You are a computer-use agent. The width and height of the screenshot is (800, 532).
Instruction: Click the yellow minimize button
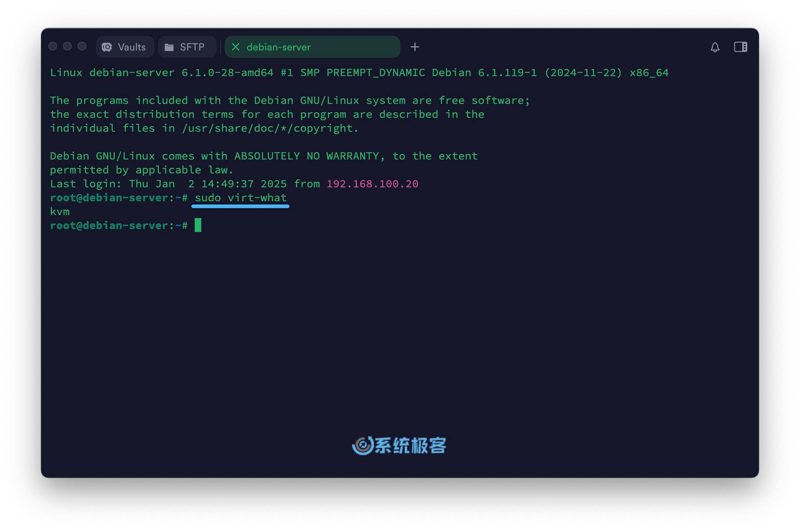(68, 47)
